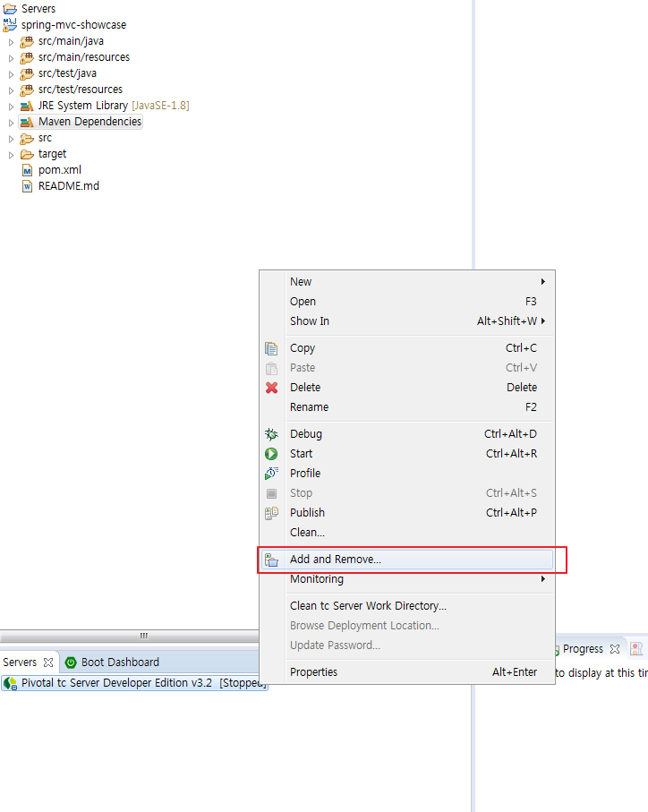Click the icon right of Progress tab

(636, 648)
